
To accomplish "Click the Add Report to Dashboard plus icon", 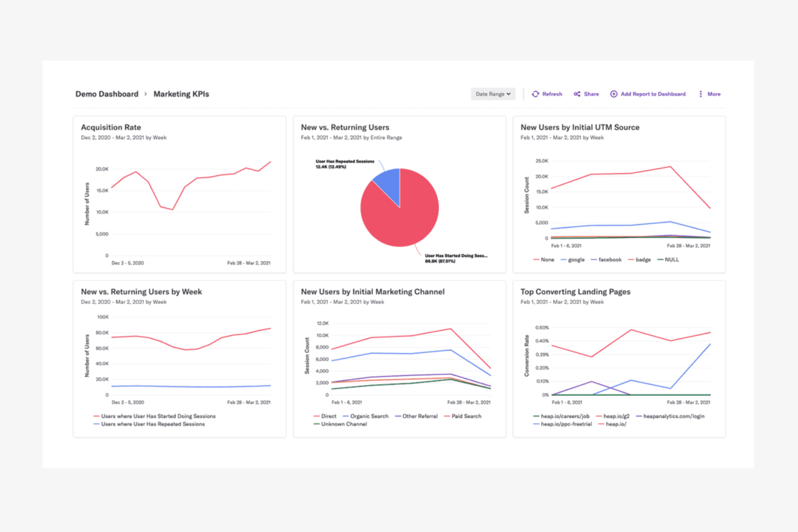I will coord(614,94).
